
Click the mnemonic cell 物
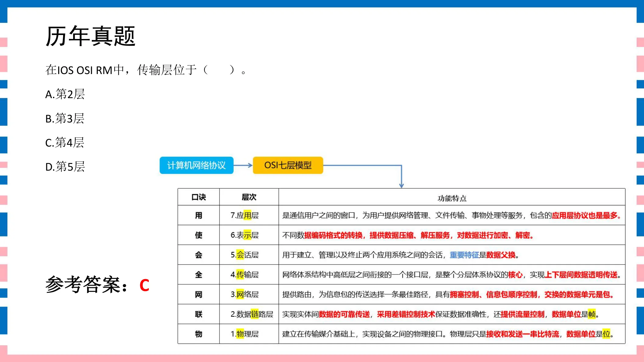199,334
